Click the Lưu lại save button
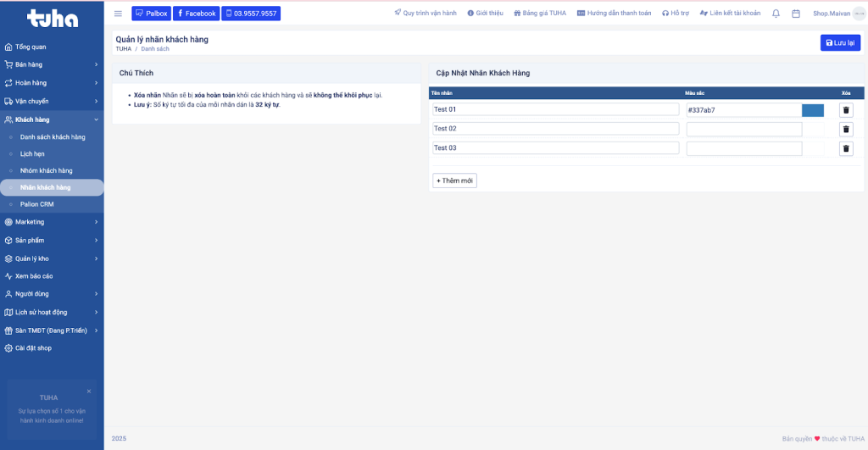The width and height of the screenshot is (868, 450). [840, 43]
